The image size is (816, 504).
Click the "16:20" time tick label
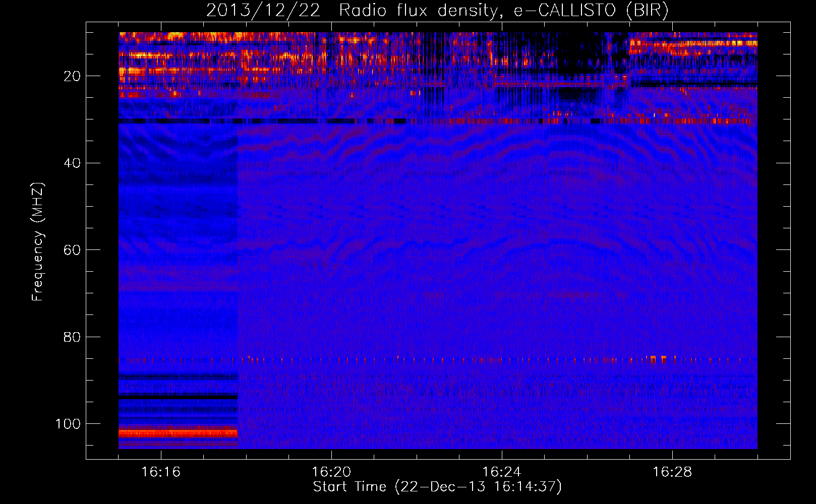tap(331, 472)
